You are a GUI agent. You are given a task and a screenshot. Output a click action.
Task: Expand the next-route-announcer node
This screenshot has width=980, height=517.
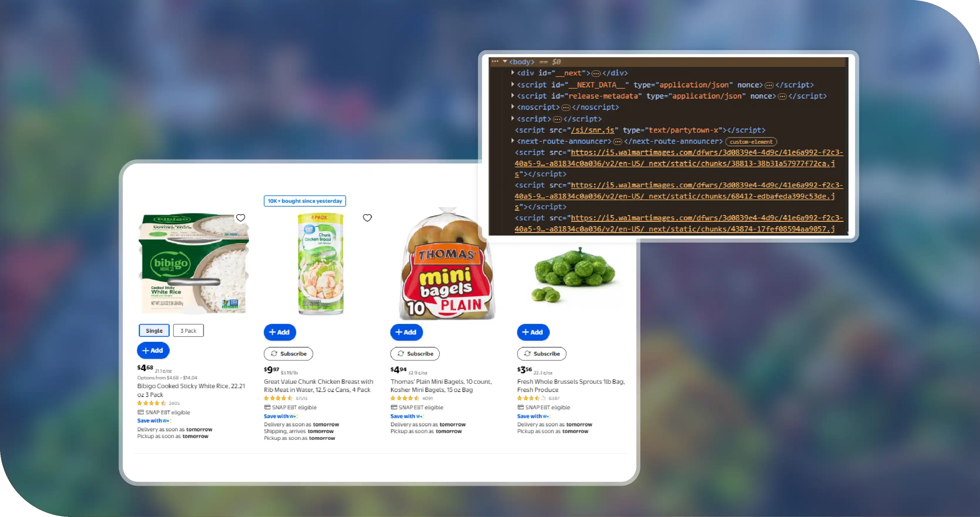point(513,141)
